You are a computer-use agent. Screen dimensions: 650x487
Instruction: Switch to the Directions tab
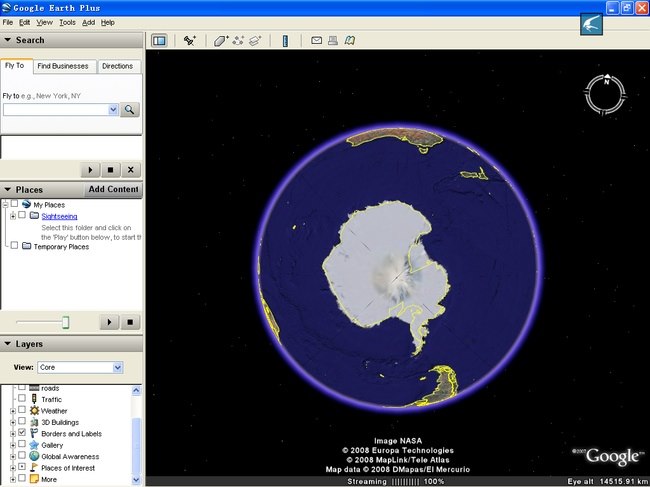tap(117, 66)
